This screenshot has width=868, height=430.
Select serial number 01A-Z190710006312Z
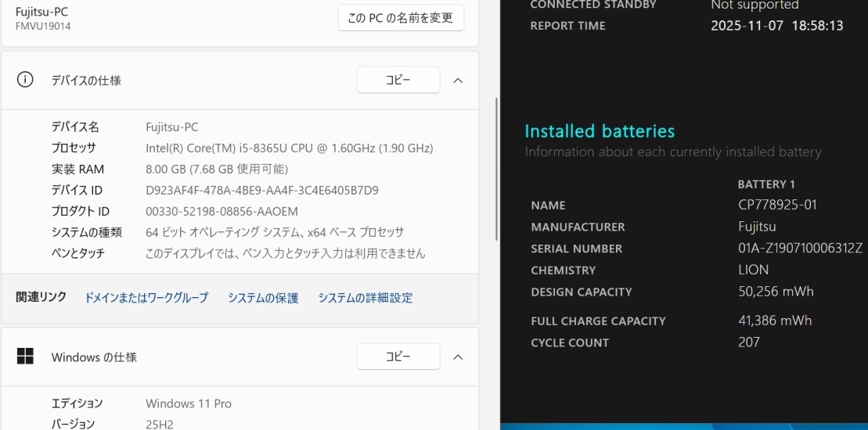tap(801, 248)
